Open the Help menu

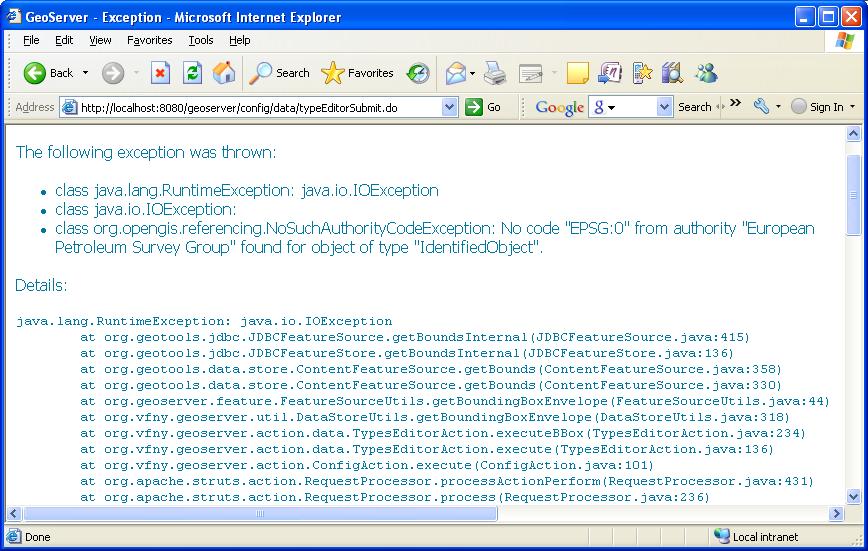click(240, 40)
